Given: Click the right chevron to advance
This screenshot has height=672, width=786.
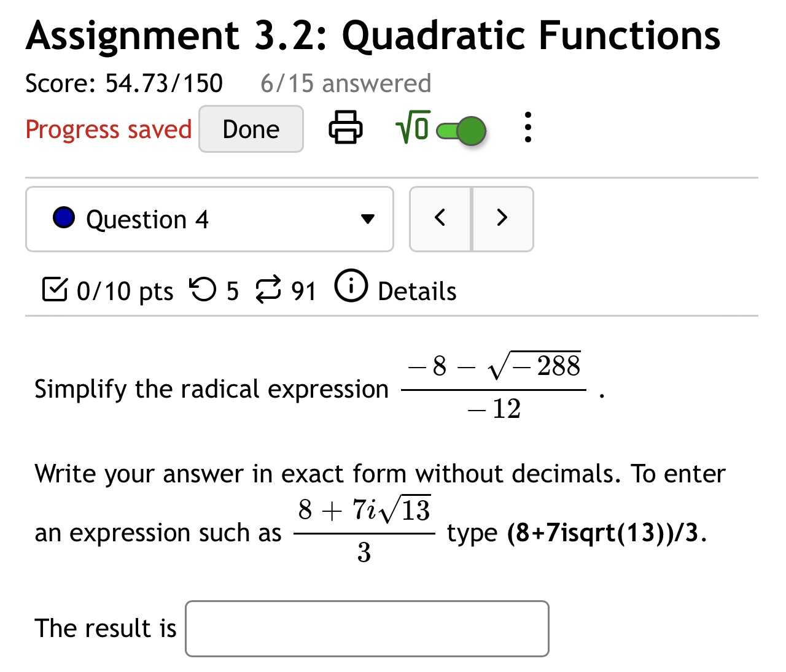Looking at the screenshot, I should coord(502,218).
